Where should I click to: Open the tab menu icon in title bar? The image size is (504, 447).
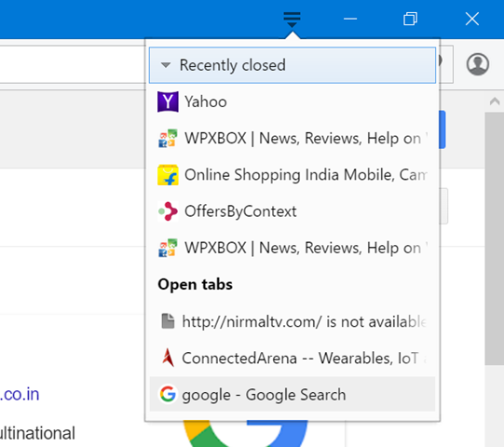coord(292,20)
